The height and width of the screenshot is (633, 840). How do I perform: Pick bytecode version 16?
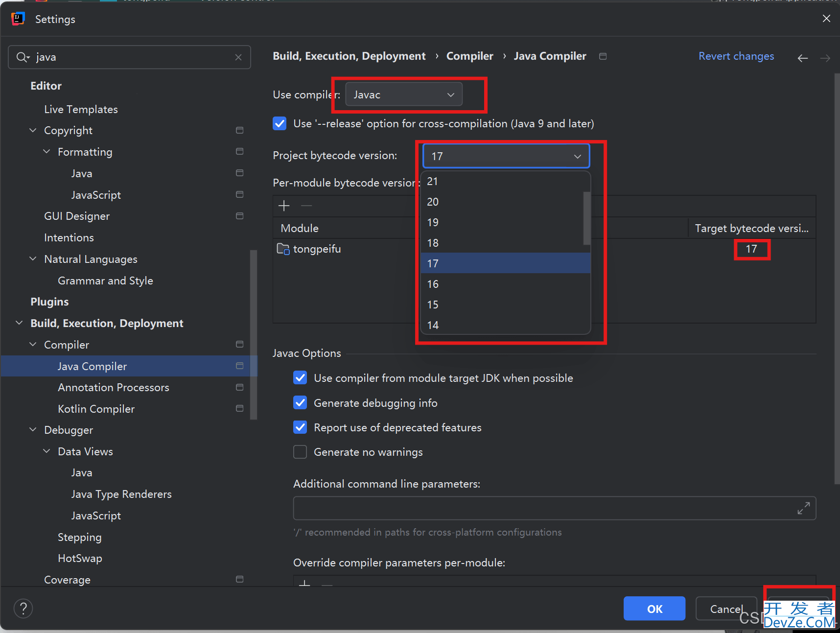[x=506, y=284]
